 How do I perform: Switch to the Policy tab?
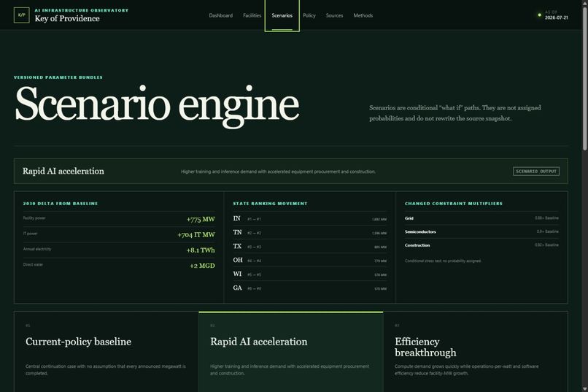point(309,15)
